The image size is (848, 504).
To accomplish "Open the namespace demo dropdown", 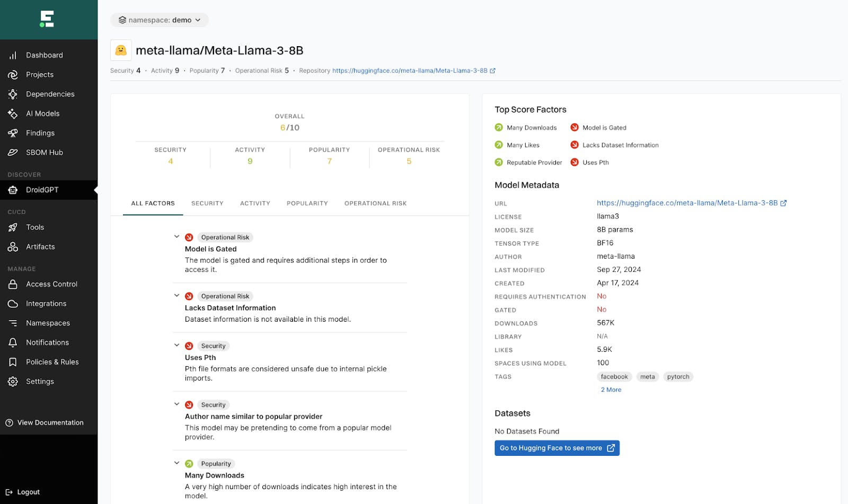I will (x=159, y=20).
